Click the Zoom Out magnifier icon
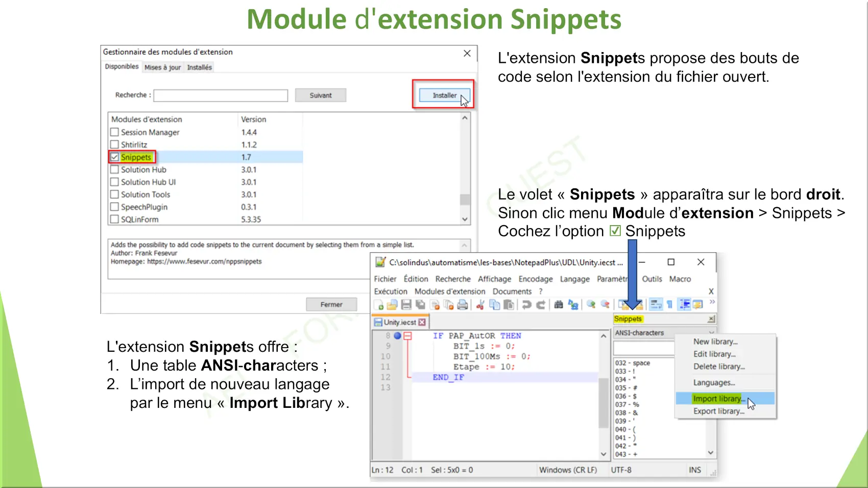Viewport: 868px width, 488px height. coord(605,304)
